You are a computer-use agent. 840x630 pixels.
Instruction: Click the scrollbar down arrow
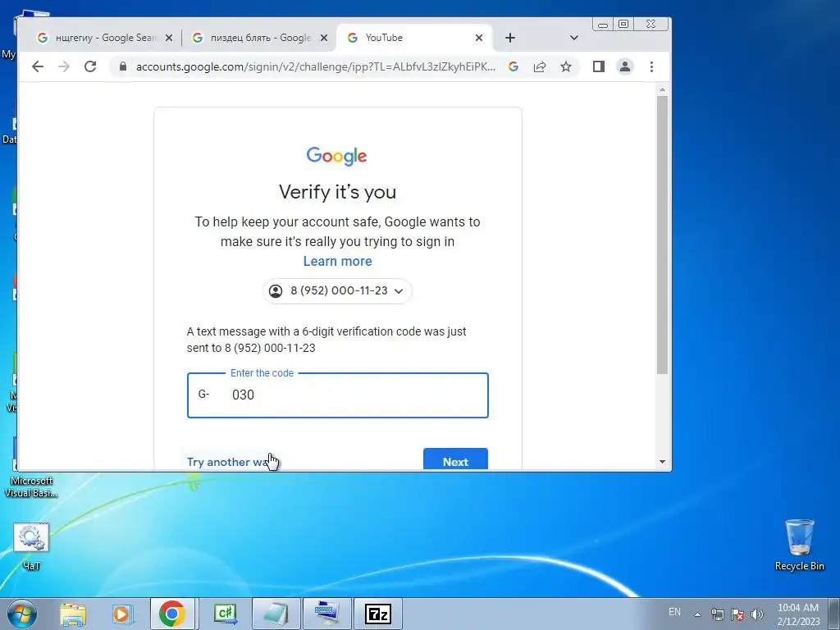tap(662, 462)
